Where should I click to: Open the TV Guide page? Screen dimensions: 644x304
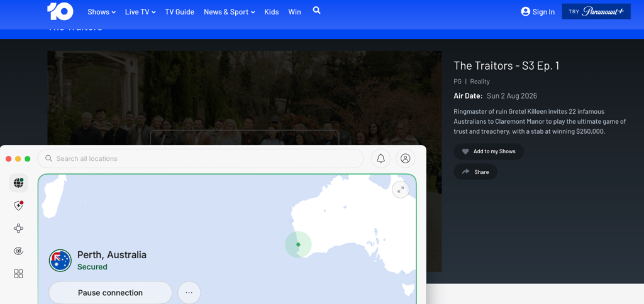click(x=179, y=12)
